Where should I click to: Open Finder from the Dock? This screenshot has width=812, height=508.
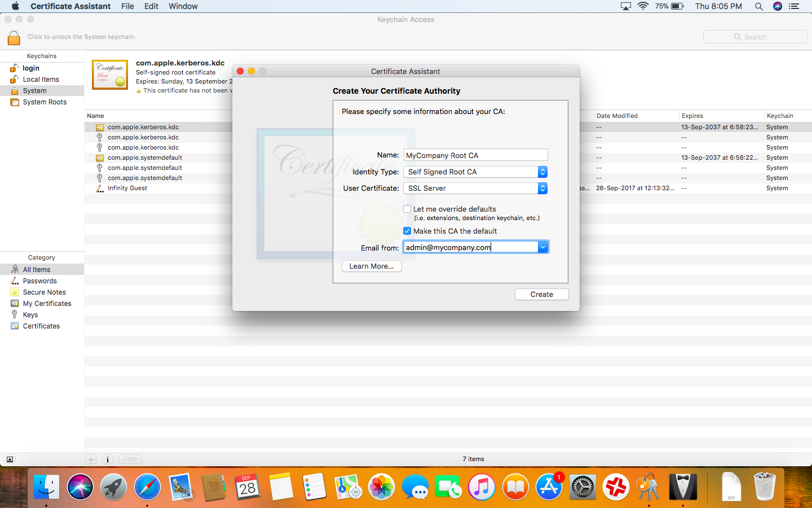46,487
